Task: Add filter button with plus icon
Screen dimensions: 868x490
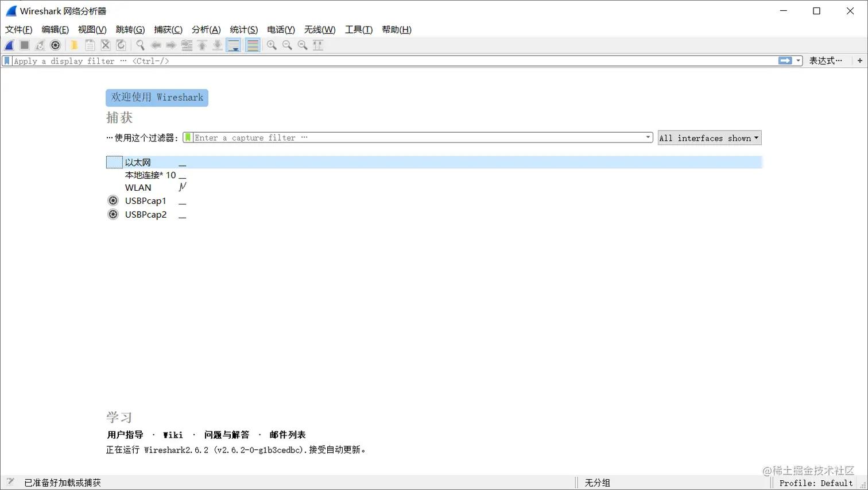Action: coord(860,61)
